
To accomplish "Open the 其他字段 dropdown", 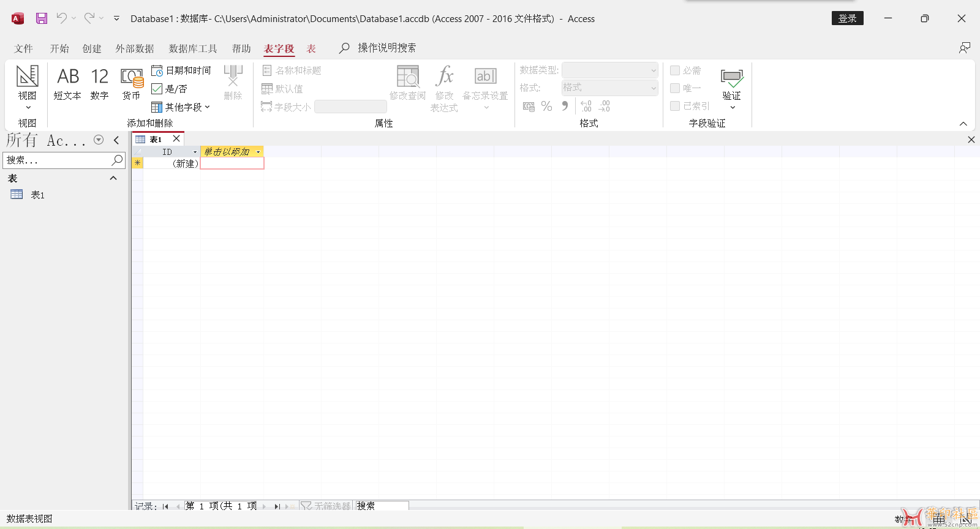I will pos(181,107).
